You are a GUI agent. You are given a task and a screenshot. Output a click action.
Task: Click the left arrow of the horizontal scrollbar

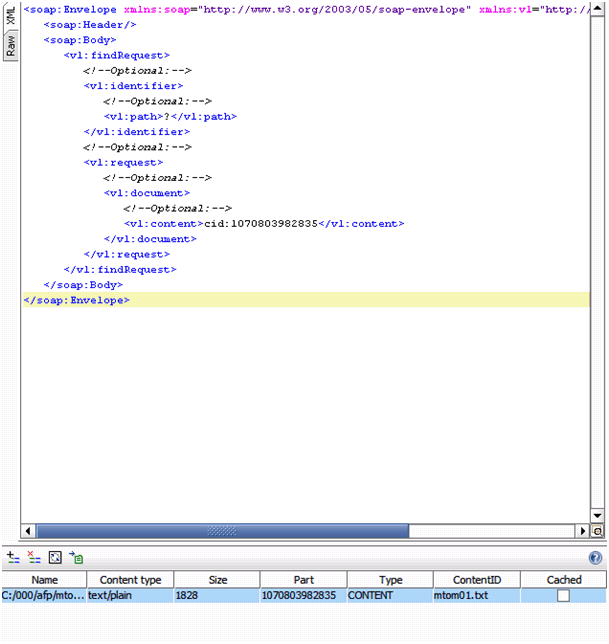point(28,531)
